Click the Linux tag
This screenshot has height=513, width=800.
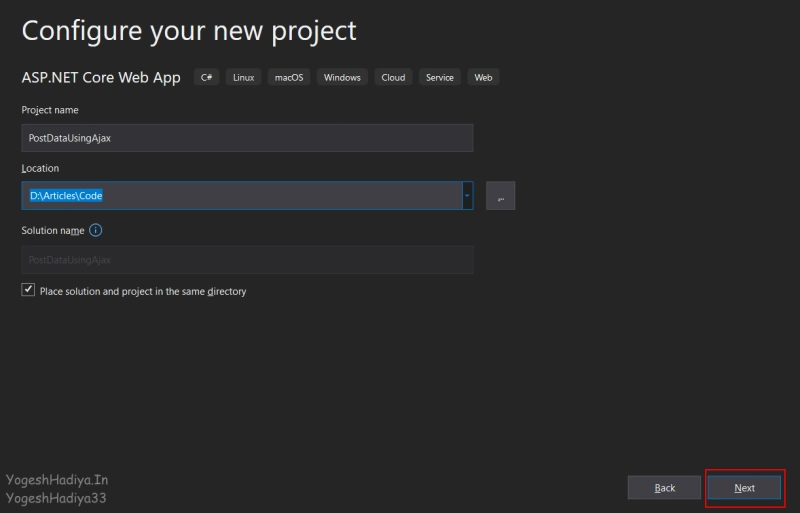click(243, 77)
